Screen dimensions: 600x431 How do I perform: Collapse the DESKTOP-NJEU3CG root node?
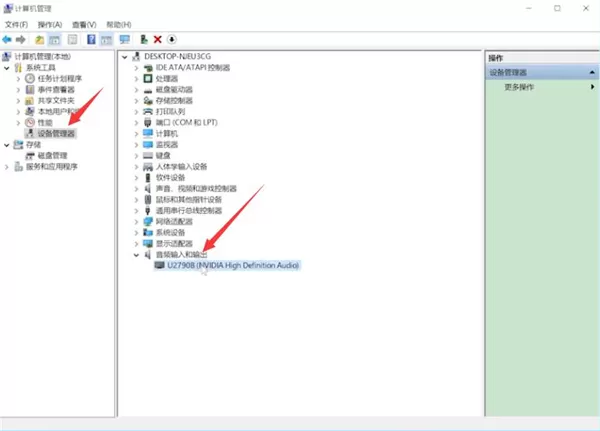[x=125, y=57]
